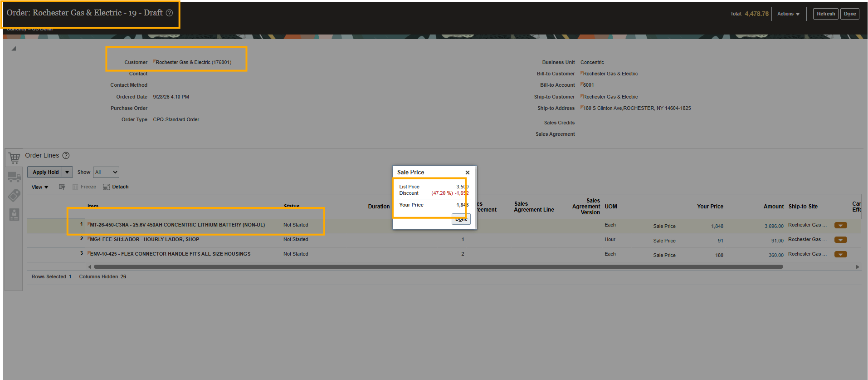868x380 pixels.
Task: Click the Refresh button
Action: click(x=825, y=14)
